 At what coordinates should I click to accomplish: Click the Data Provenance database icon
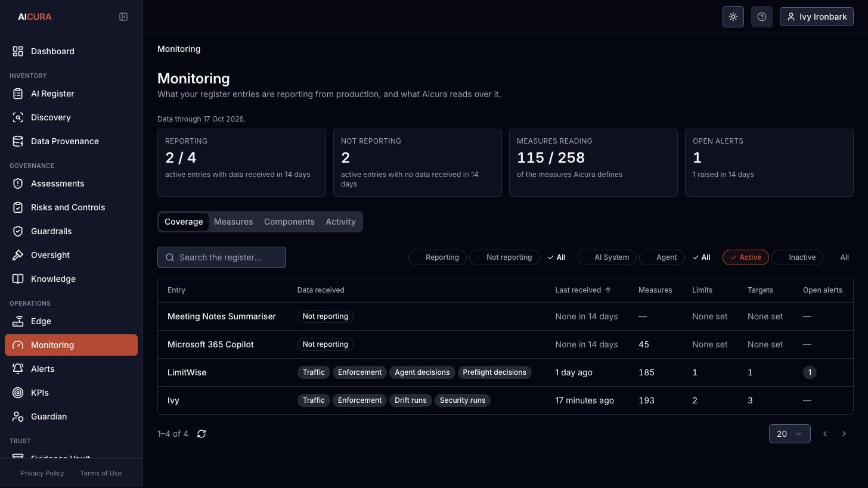pos(18,141)
